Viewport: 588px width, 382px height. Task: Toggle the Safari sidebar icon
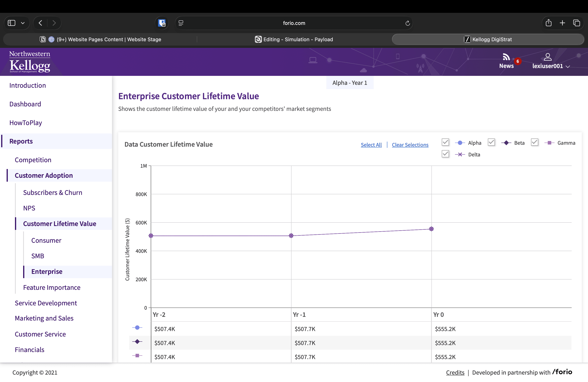pyautogui.click(x=12, y=23)
